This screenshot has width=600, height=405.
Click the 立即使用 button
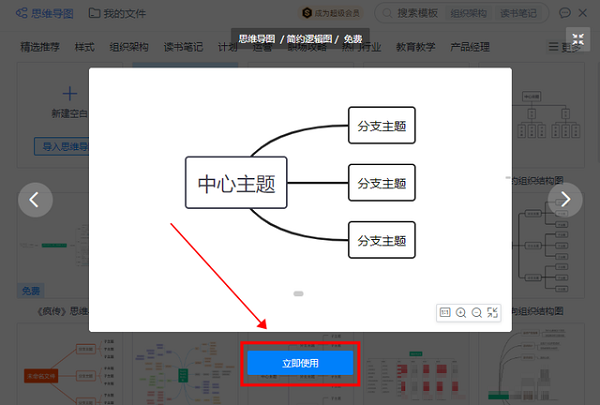tap(300, 363)
